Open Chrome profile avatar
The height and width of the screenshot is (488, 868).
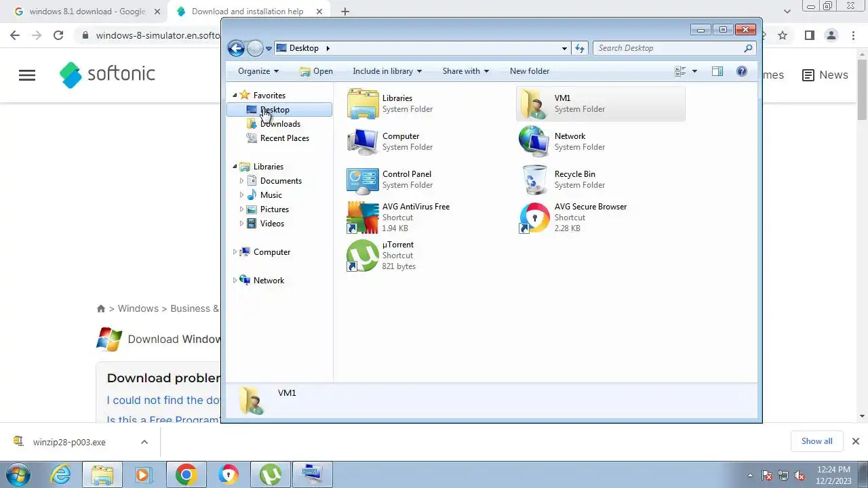[x=831, y=35]
